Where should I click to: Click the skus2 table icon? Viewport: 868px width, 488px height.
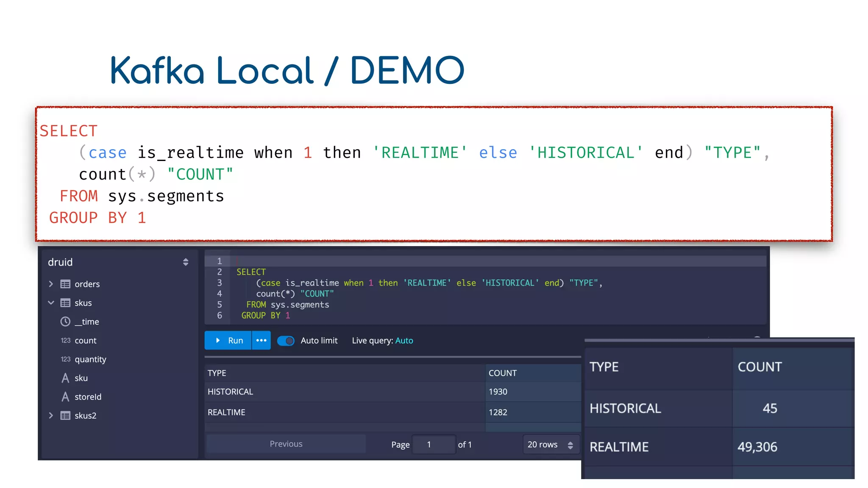pos(65,415)
